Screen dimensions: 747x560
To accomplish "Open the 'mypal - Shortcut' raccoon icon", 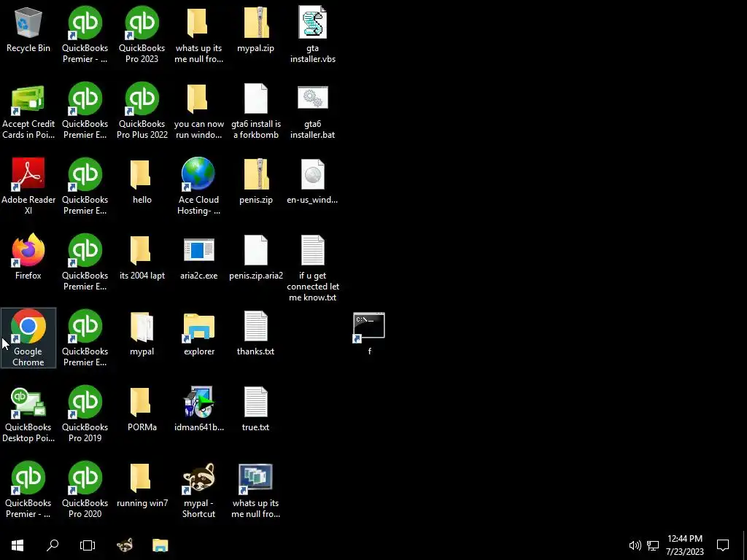I will [x=198, y=489].
